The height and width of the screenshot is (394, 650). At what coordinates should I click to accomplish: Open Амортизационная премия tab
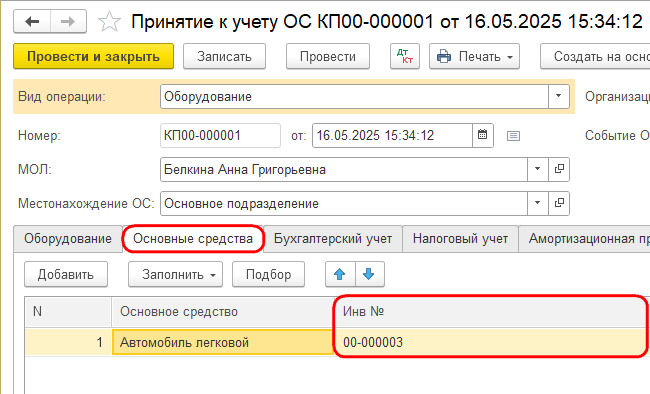tap(585, 239)
